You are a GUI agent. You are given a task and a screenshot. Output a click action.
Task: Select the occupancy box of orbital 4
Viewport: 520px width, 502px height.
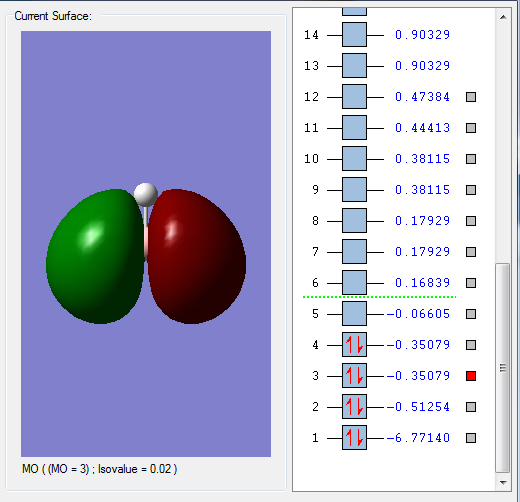coord(354,345)
